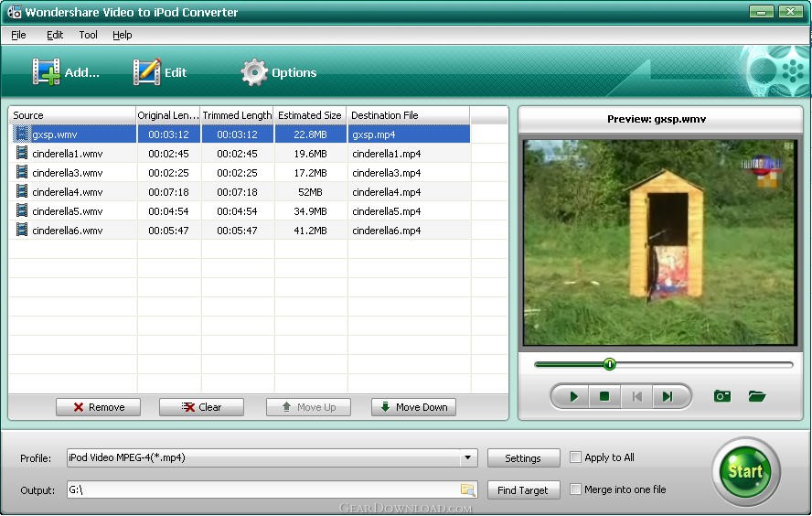Select the cinderella3.wmv file name
This screenshot has width=812, height=516.
coord(68,173)
